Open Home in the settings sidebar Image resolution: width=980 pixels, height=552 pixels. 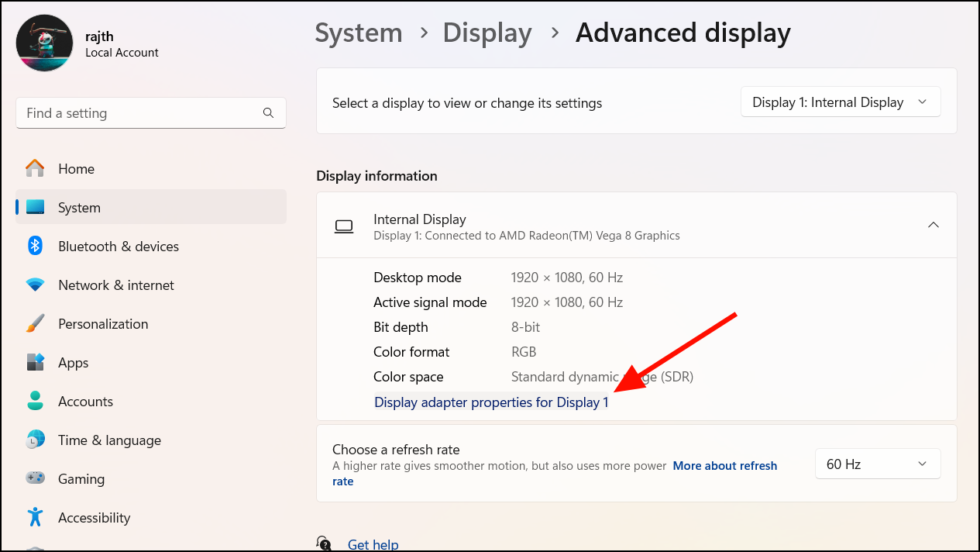point(75,168)
